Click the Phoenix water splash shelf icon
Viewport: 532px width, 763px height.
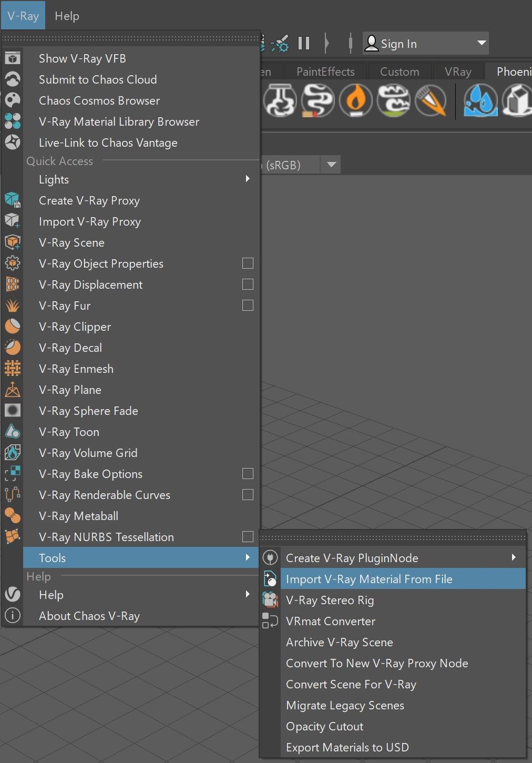[x=480, y=100]
